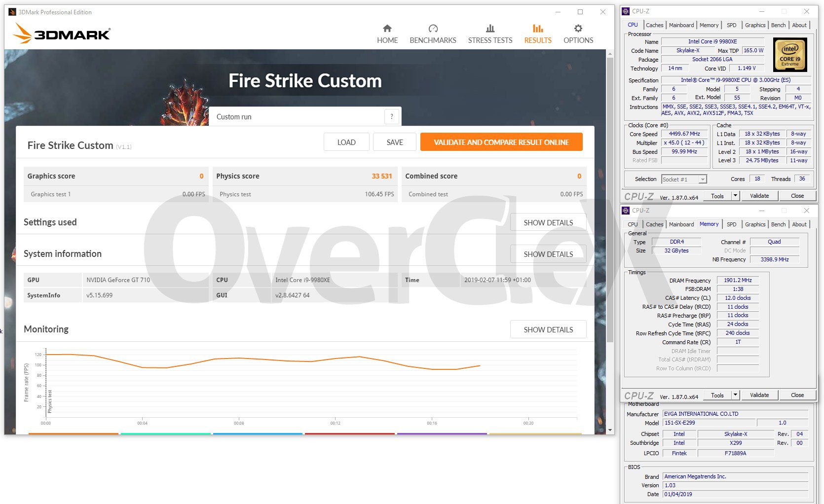Click Validate in top CPU-Z window
The height and width of the screenshot is (504, 824).
[x=759, y=196]
